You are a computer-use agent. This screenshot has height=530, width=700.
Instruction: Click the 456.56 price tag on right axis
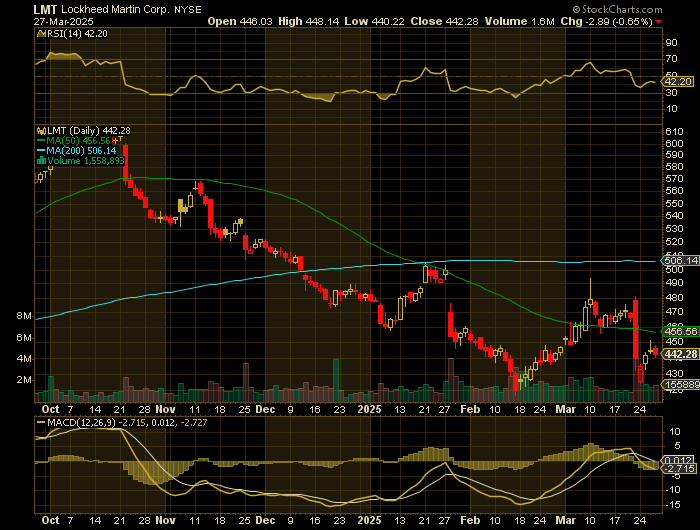click(x=681, y=331)
